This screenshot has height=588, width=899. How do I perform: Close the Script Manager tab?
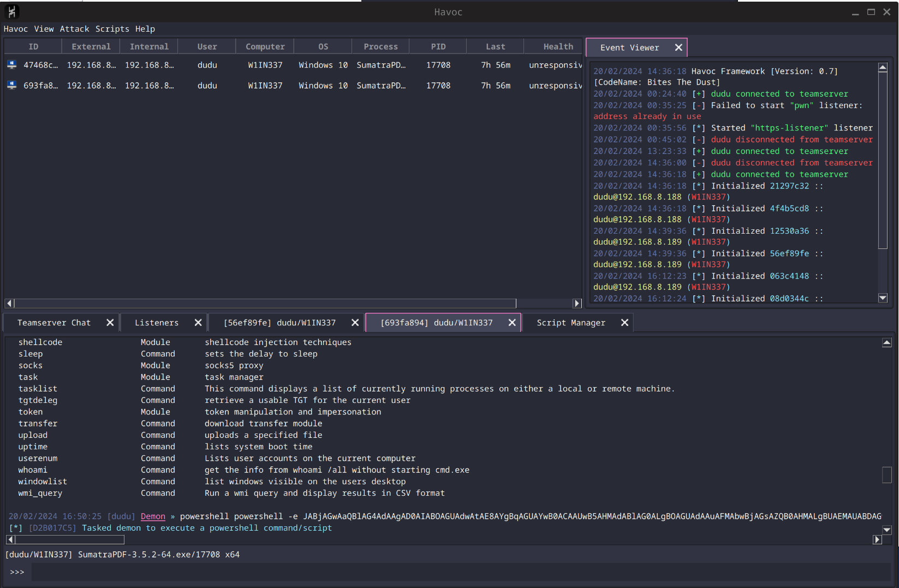(x=624, y=323)
